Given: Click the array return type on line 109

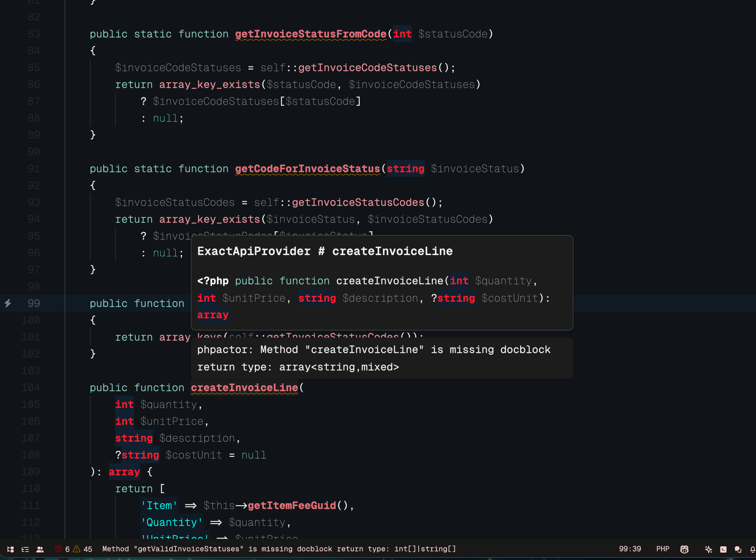Looking at the screenshot, I should tap(124, 472).
